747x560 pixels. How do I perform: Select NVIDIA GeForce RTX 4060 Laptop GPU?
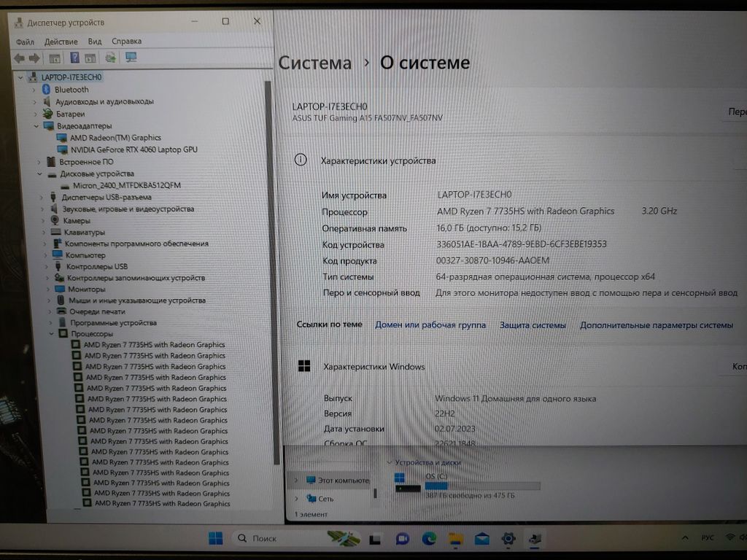tap(133, 149)
